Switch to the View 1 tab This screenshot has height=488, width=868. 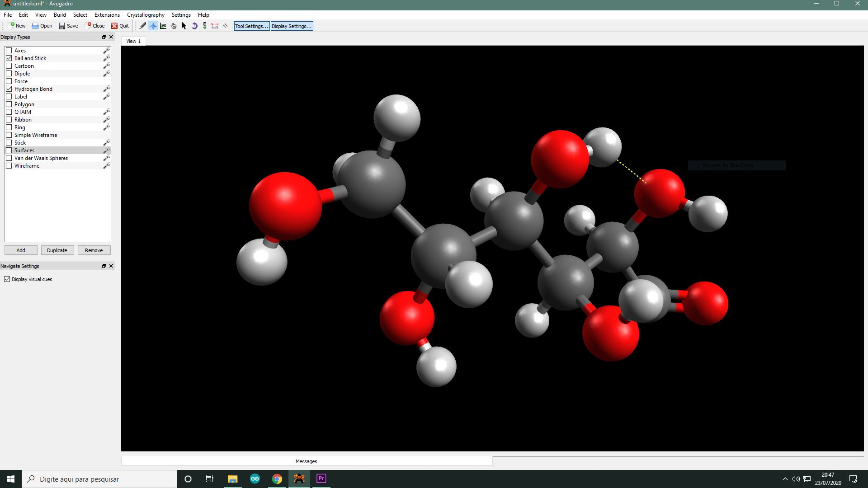[x=133, y=41]
